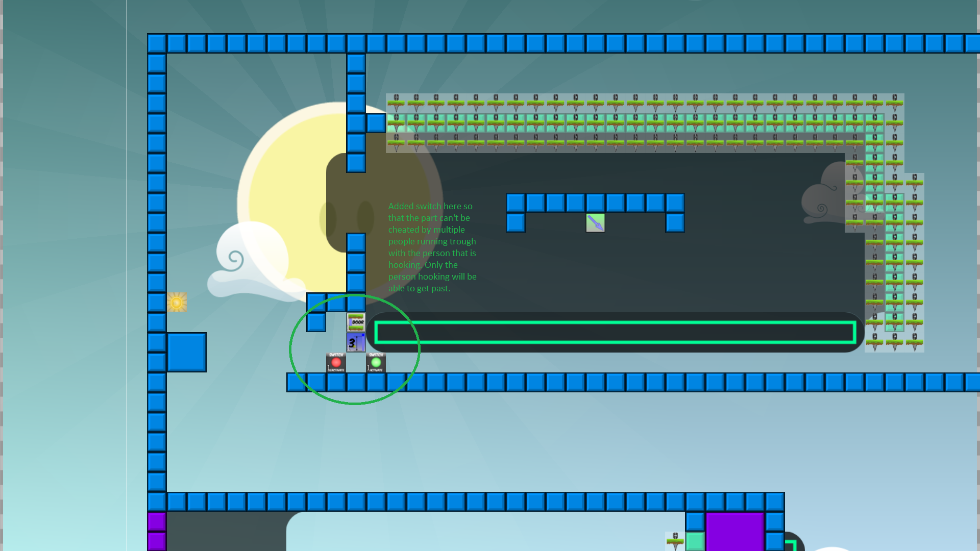The height and width of the screenshot is (551, 980).
Task: Click the green 'Added switch here' annotation text
Action: pos(432,247)
